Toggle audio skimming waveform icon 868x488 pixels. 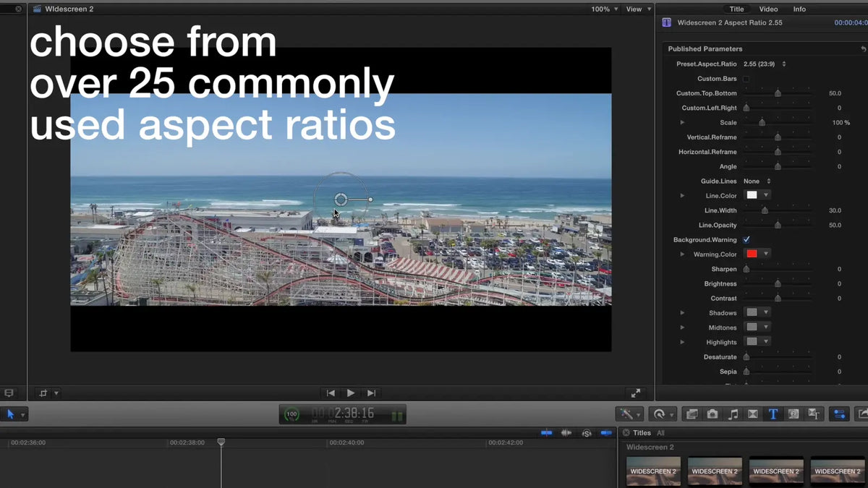(566, 432)
